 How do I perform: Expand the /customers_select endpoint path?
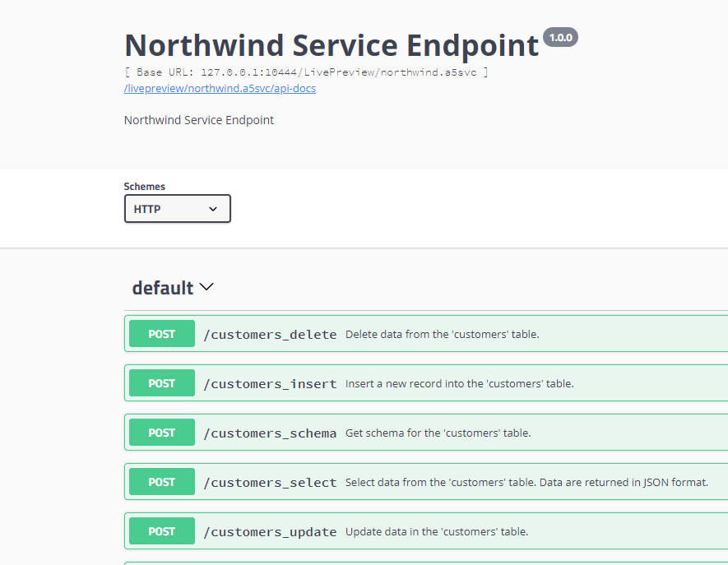tap(270, 483)
